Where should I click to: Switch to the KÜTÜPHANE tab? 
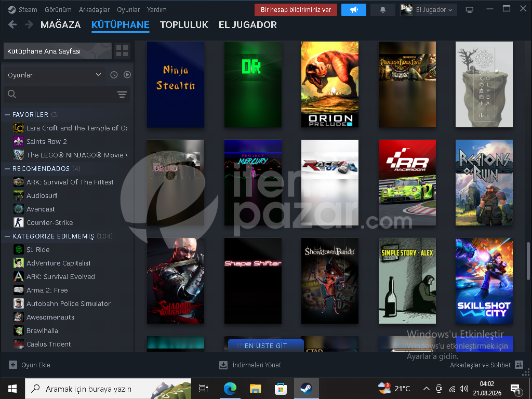(121, 25)
